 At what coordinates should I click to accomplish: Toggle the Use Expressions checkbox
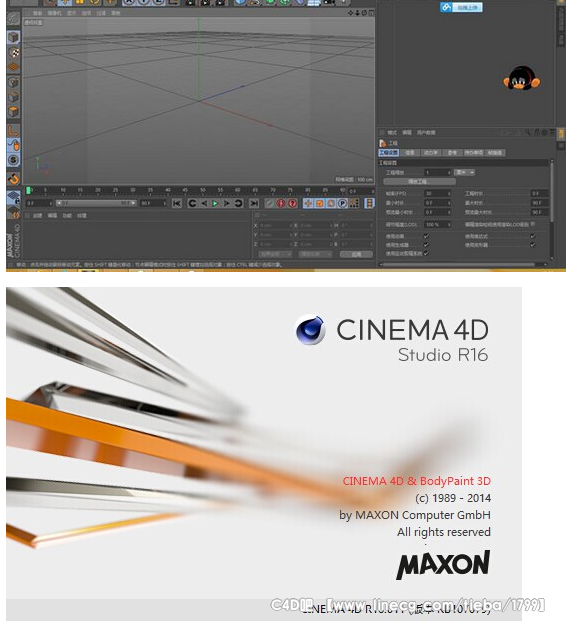pyautogui.click(x=533, y=236)
